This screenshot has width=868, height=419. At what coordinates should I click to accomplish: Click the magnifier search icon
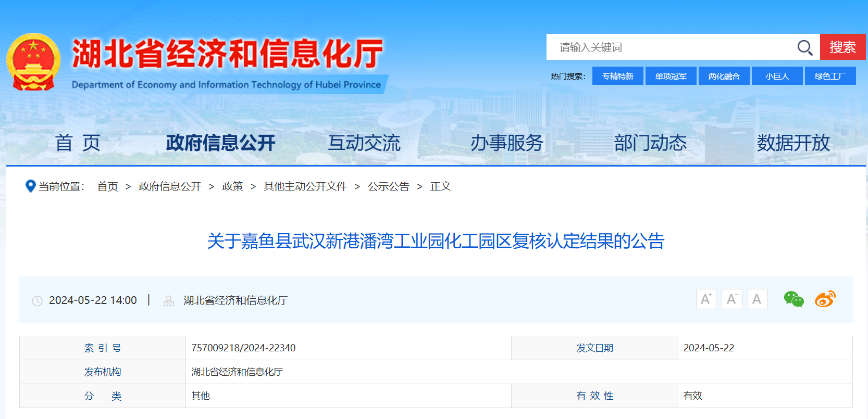pyautogui.click(x=804, y=47)
